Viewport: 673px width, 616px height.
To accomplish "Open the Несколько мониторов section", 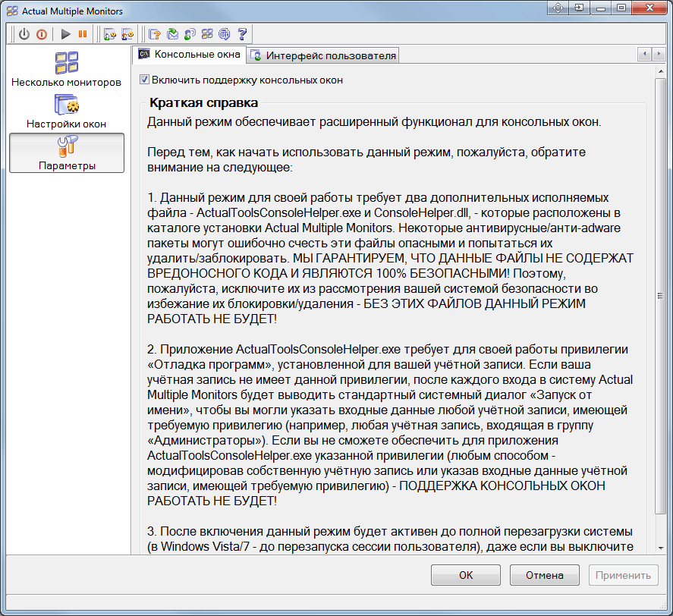I will coord(67,70).
